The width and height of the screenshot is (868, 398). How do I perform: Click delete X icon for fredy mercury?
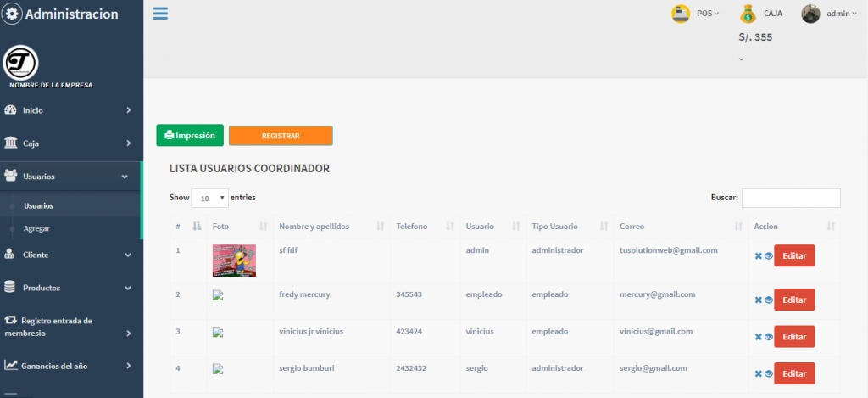pyautogui.click(x=759, y=300)
